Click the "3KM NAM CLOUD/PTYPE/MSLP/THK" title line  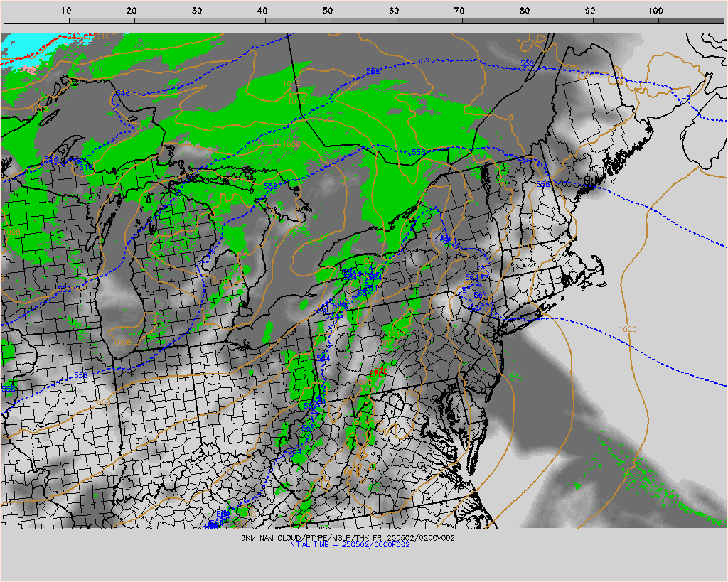coord(348,538)
